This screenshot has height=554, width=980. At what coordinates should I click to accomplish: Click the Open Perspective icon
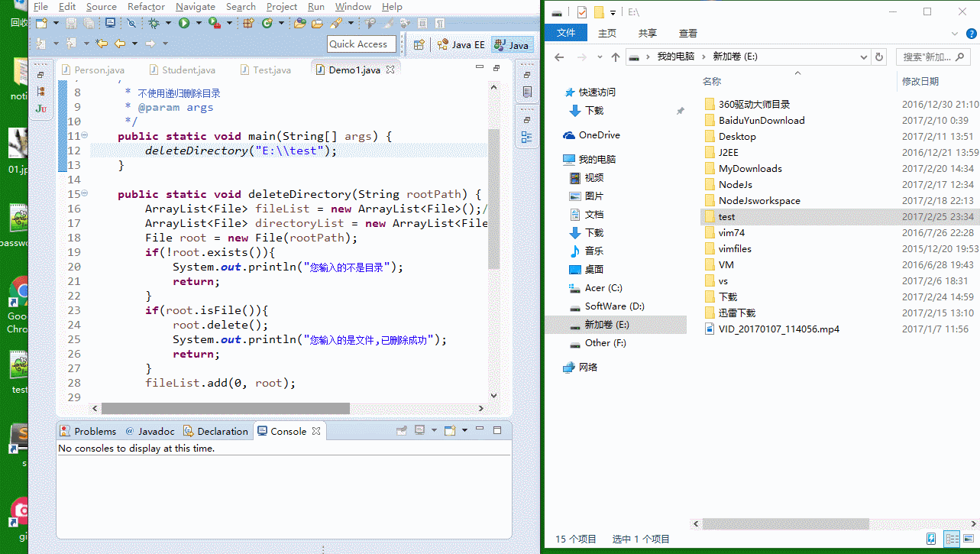419,45
